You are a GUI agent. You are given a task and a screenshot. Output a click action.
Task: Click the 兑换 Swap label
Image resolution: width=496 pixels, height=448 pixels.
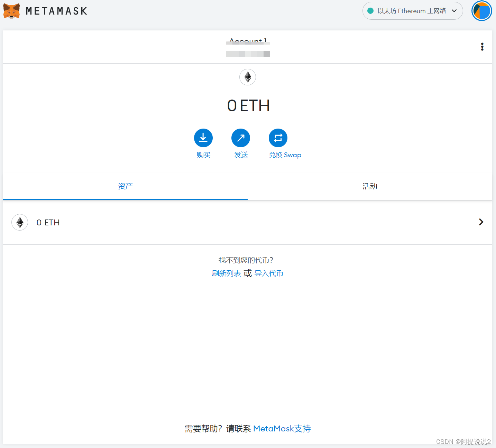[285, 155]
